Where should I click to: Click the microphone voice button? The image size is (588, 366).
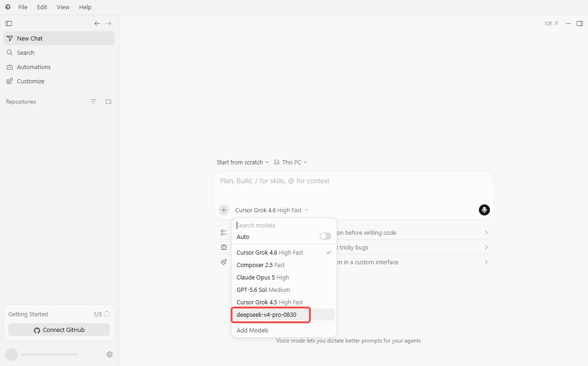(x=484, y=210)
